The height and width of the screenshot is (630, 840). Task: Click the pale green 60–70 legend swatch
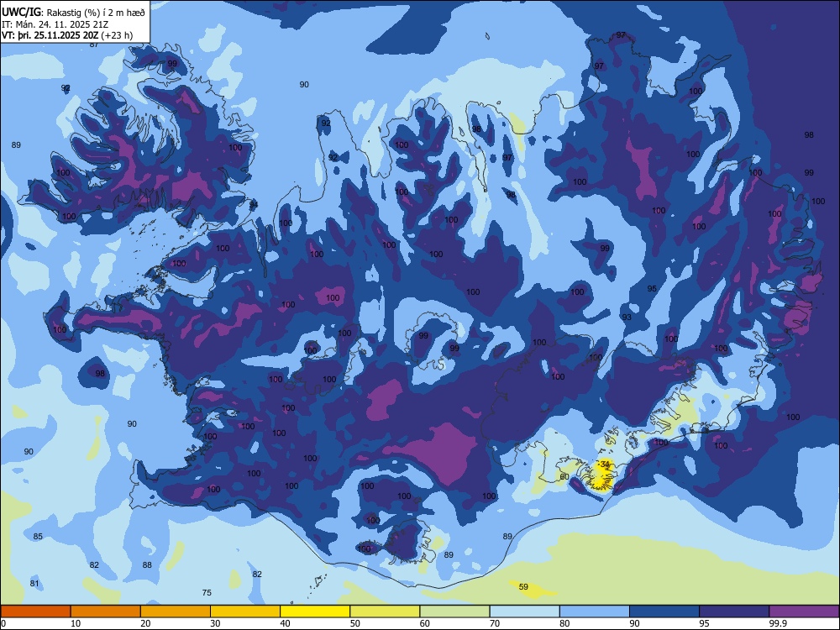(x=454, y=612)
